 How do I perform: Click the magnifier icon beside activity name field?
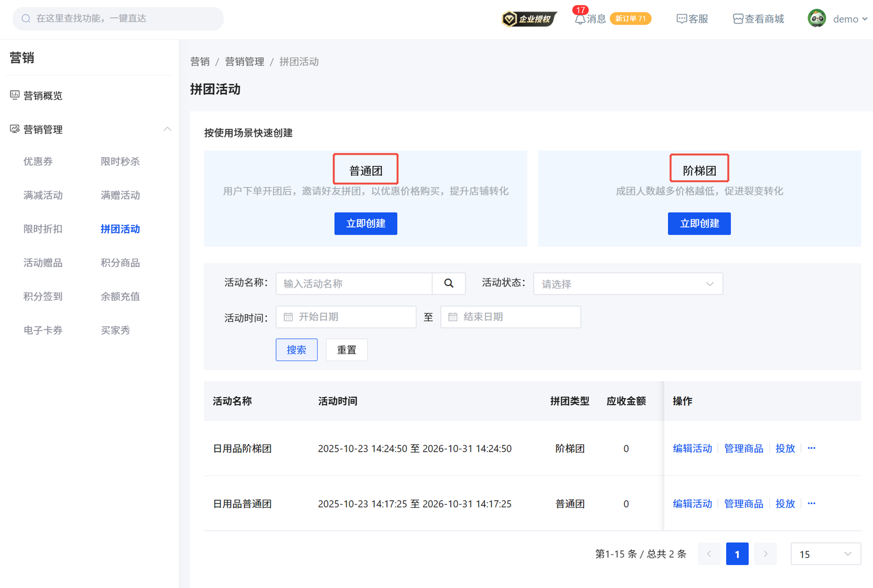(449, 284)
